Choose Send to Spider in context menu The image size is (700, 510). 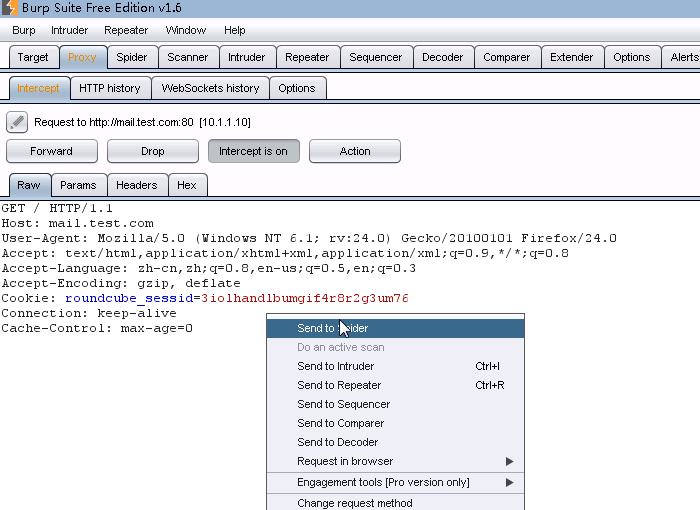coord(395,328)
